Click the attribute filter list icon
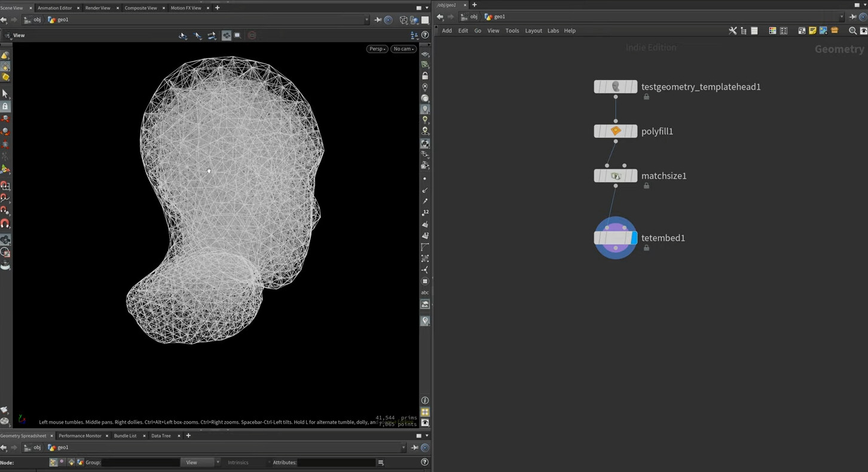The image size is (868, 472). tap(381, 462)
